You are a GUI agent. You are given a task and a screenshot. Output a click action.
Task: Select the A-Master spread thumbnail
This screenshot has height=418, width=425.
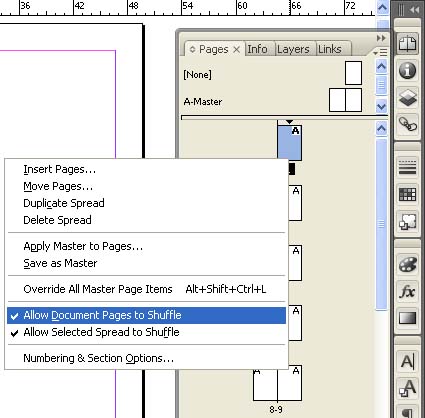coord(345,100)
